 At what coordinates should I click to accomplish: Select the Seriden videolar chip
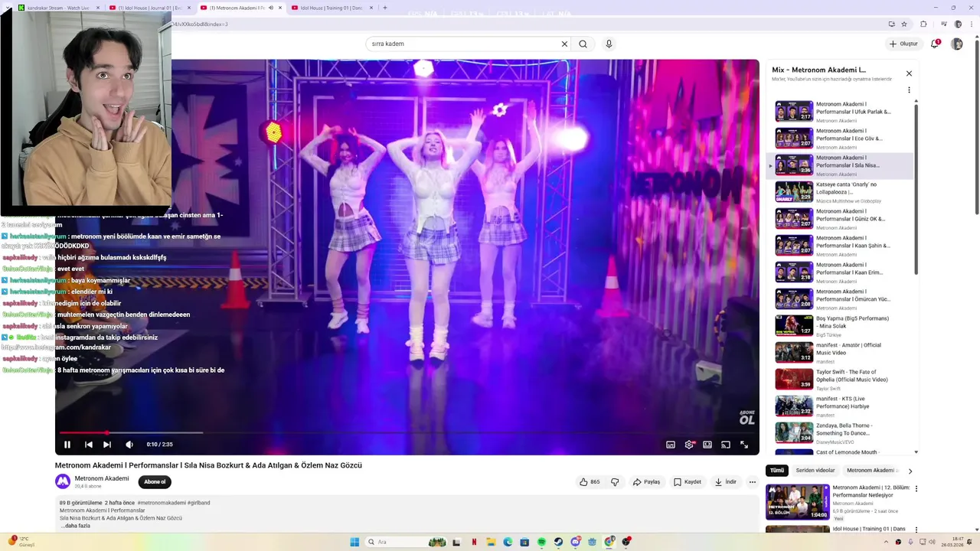click(815, 471)
